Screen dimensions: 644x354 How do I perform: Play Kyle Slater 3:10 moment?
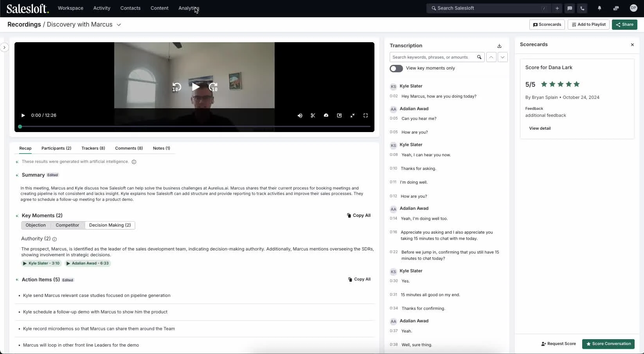point(41,263)
